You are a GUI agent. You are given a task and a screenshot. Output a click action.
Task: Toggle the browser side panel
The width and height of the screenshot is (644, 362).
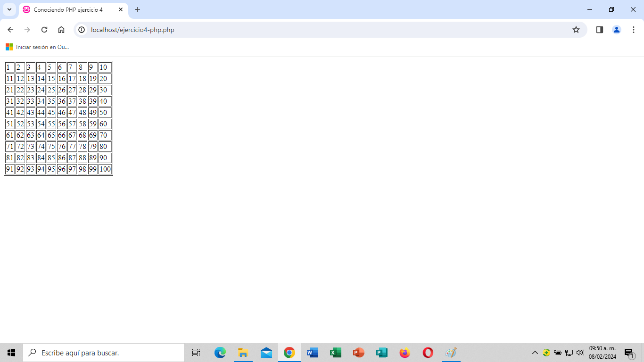click(599, 30)
